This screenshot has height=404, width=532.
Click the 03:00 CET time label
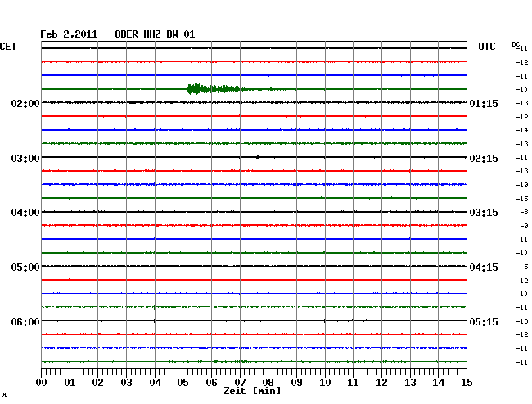(25, 159)
